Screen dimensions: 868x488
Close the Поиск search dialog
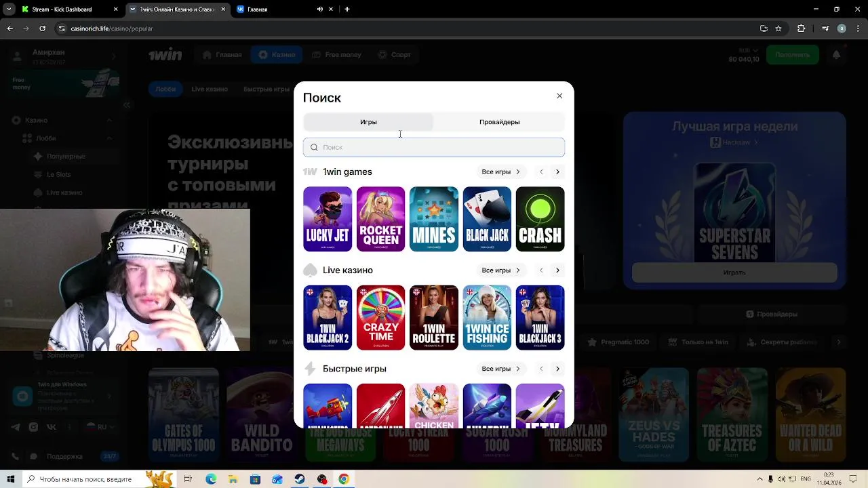click(x=559, y=96)
